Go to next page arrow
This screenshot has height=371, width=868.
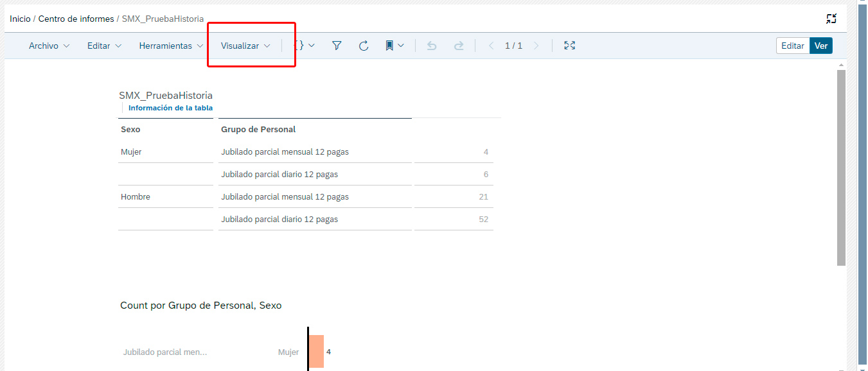tap(536, 46)
